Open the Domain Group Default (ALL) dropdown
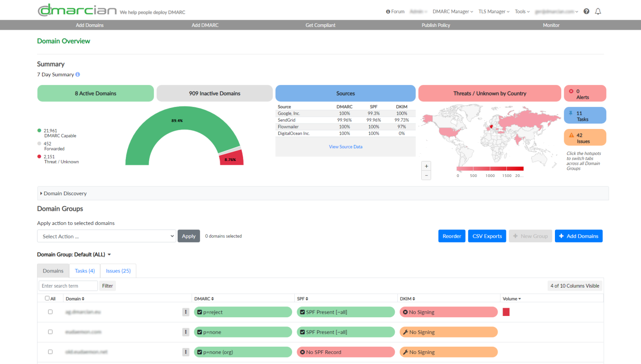 pos(74,254)
